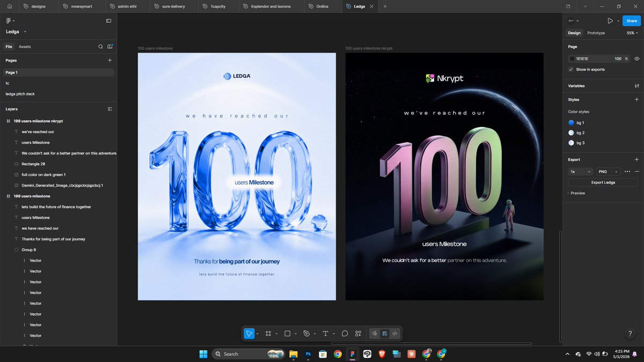644x362 pixels.
Task: Select the bg 1 color style
Action: [x=576, y=123]
